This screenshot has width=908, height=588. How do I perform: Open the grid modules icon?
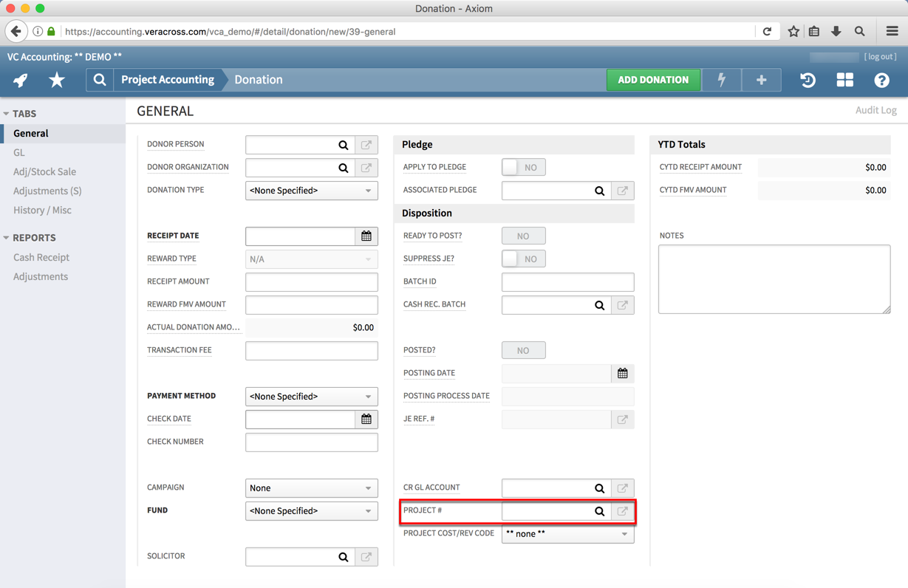click(844, 80)
